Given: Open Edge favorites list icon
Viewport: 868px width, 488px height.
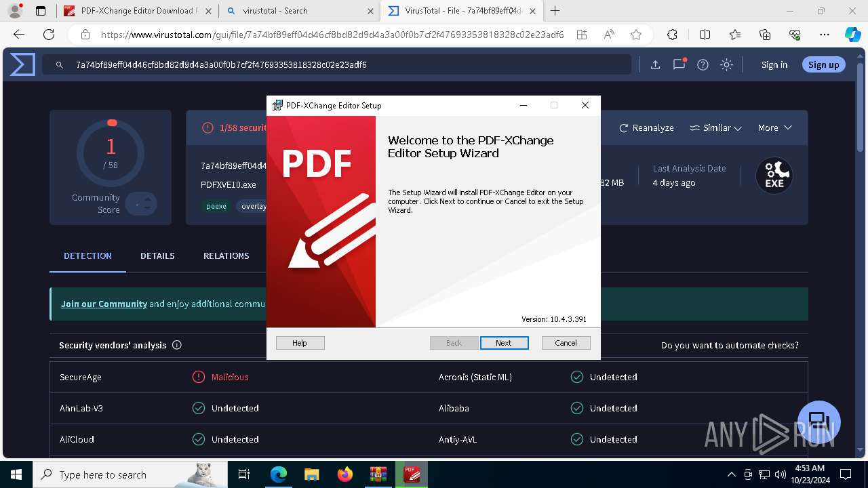Looking at the screenshot, I should click(x=735, y=35).
